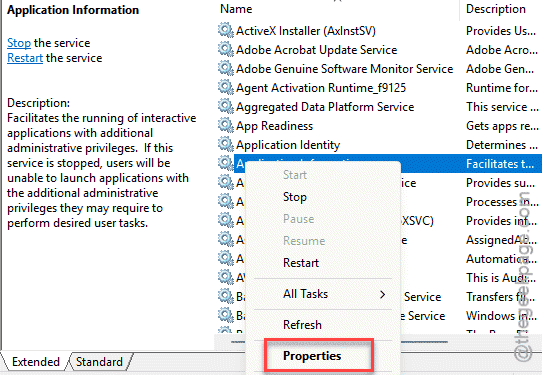542x375 pixels.
Task: Click the Adobe Genuine Software Monitor gear icon
Action: click(226, 68)
